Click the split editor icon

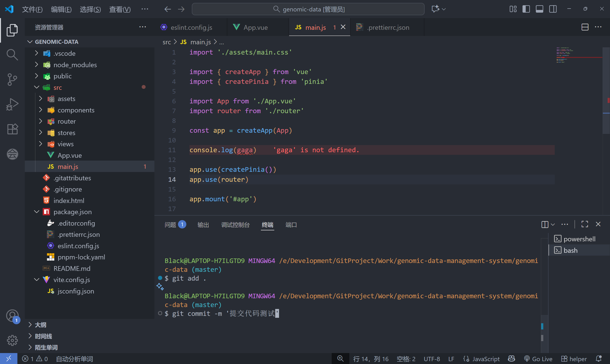pyautogui.click(x=585, y=27)
